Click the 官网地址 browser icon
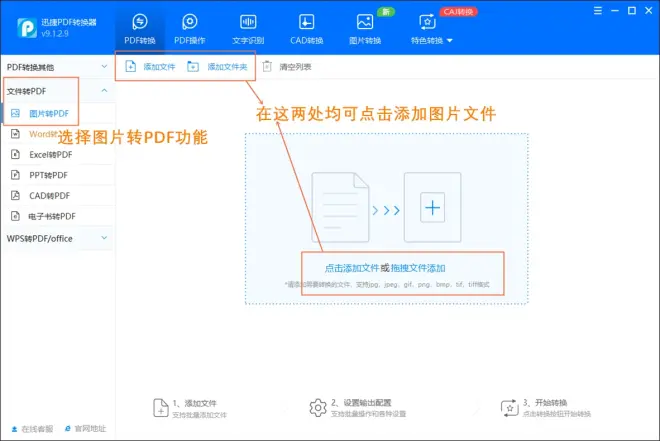The width and height of the screenshot is (660, 441). pyautogui.click(x=68, y=429)
